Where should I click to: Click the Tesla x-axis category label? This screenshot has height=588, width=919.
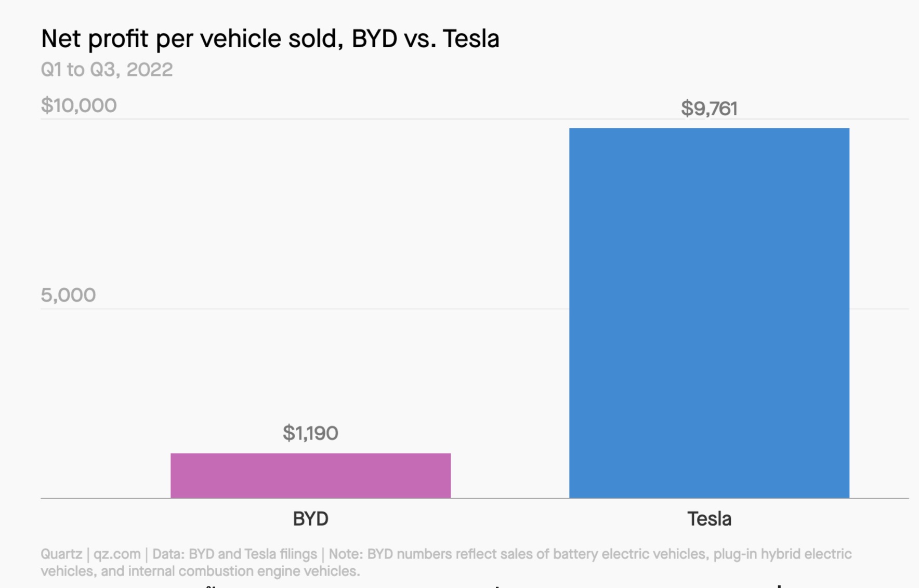tap(709, 519)
